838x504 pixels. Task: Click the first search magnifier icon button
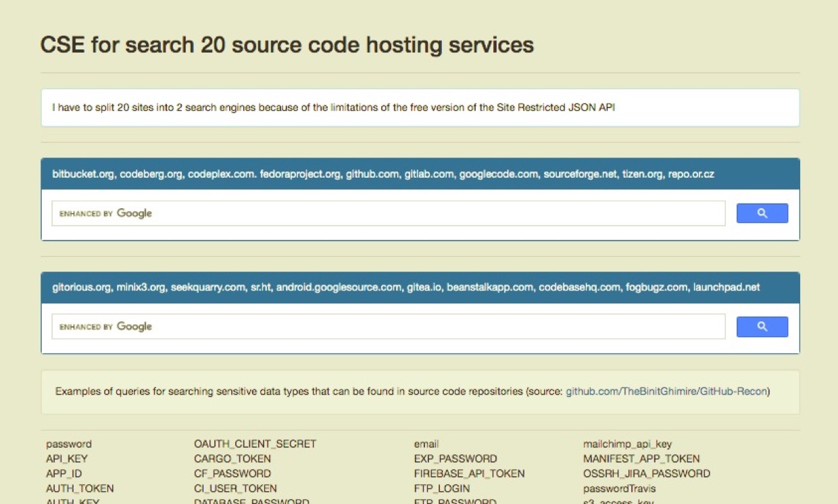point(762,213)
